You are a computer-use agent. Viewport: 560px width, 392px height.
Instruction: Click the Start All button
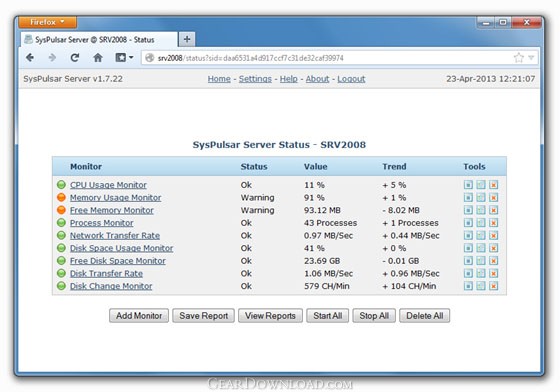328,316
